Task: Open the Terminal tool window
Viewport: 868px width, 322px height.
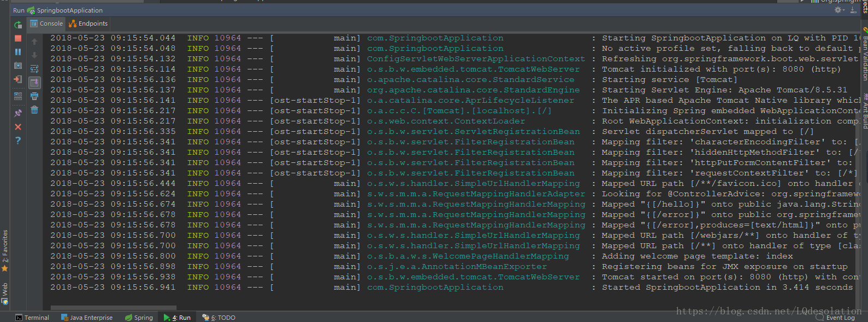Action: pos(32,318)
